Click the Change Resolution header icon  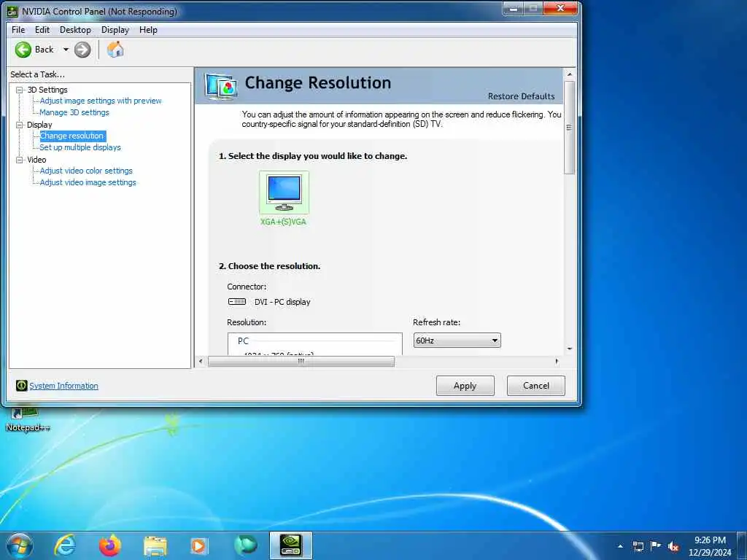pos(221,87)
